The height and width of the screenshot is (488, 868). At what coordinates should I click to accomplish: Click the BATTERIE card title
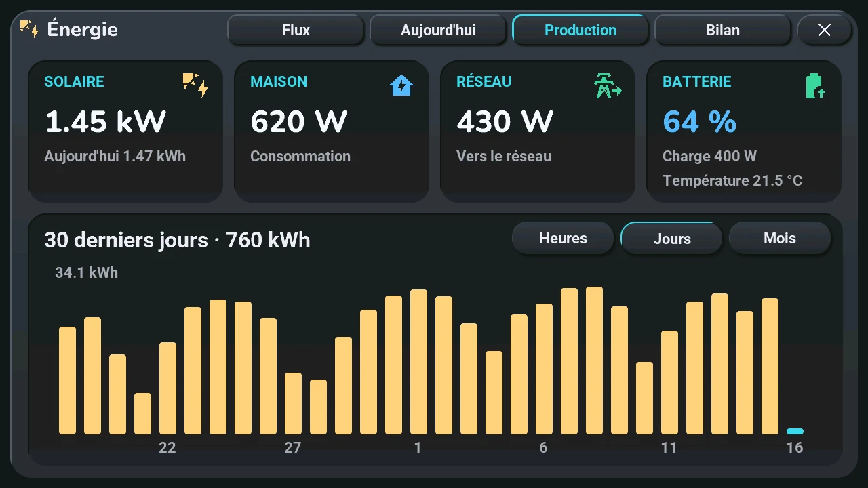(696, 82)
